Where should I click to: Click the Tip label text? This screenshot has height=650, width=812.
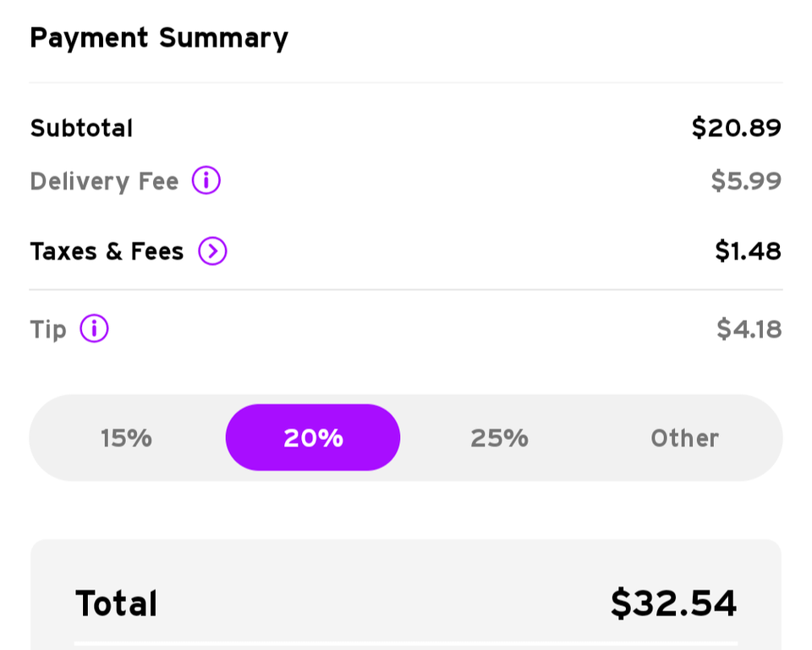(x=48, y=329)
